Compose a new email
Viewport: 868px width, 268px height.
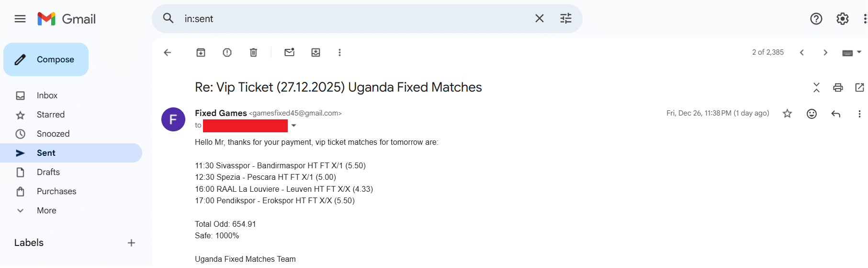pos(46,59)
